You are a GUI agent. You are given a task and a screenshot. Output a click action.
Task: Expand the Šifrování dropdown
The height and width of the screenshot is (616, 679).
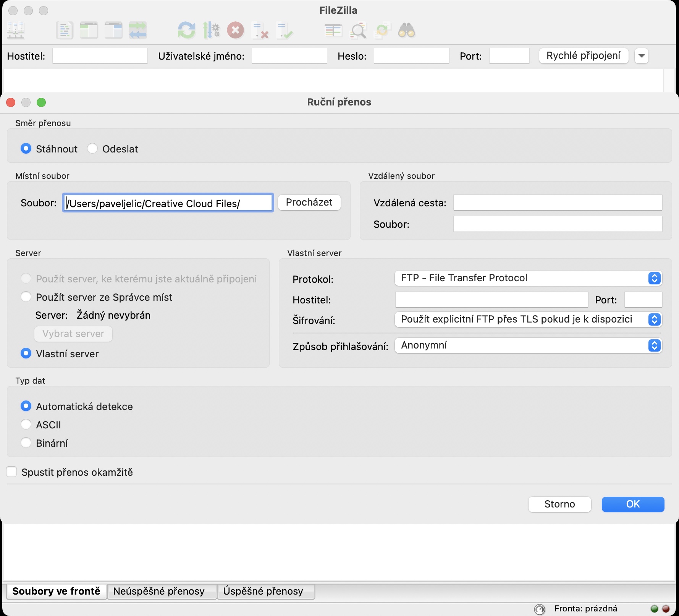[x=528, y=319]
